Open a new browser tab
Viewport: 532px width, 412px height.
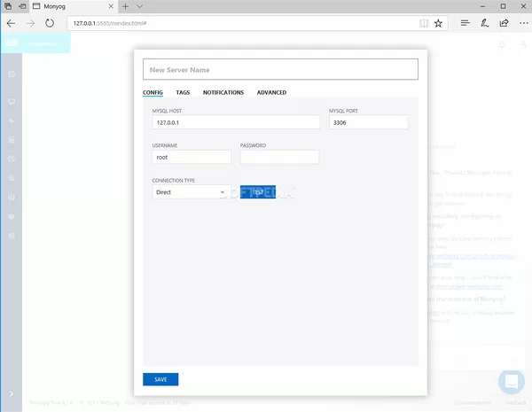tap(126, 6)
